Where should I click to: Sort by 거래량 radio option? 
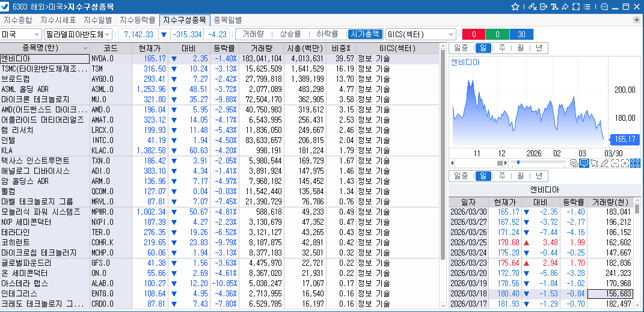click(x=253, y=34)
